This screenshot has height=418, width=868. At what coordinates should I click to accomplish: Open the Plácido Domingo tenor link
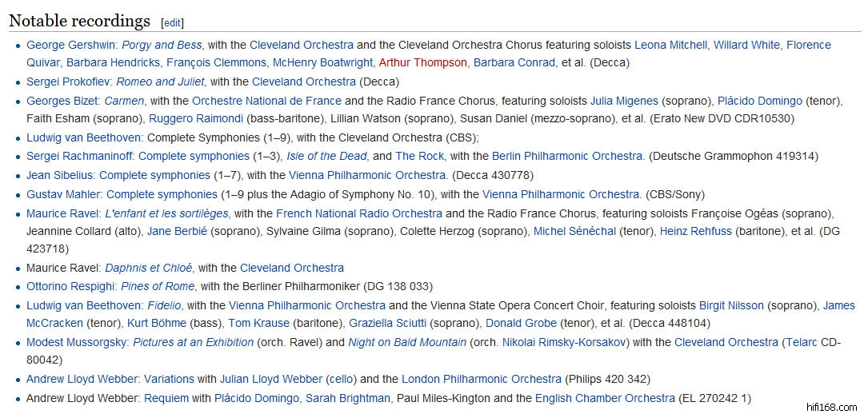tap(759, 101)
